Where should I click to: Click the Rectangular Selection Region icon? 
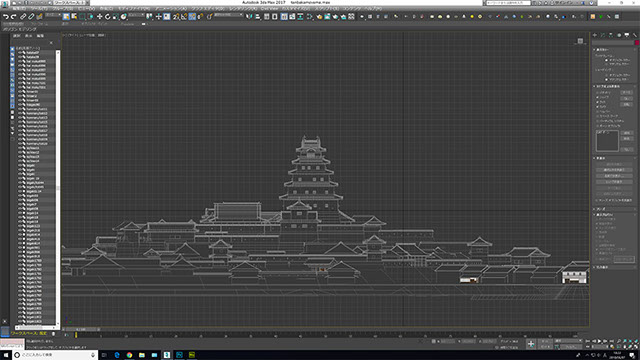[x=82, y=17]
